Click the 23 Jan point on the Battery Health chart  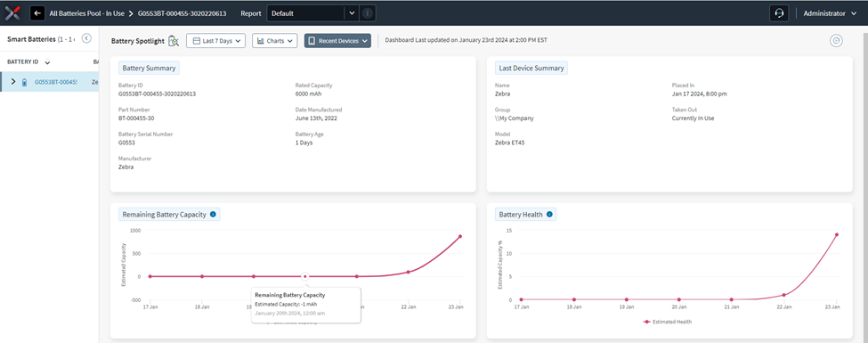point(837,234)
